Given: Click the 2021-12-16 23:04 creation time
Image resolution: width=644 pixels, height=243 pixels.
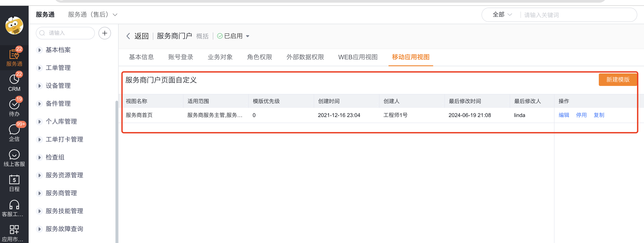Looking at the screenshot, I should point(339,115).
